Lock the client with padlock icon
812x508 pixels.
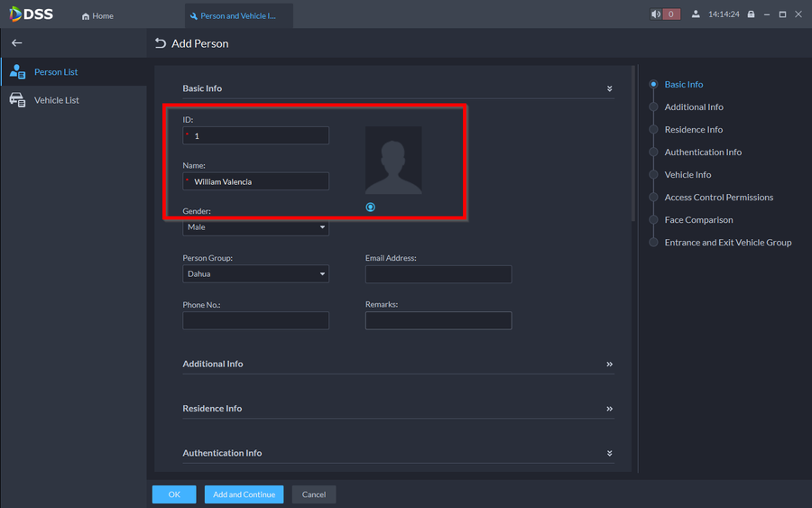click(751, 14)
